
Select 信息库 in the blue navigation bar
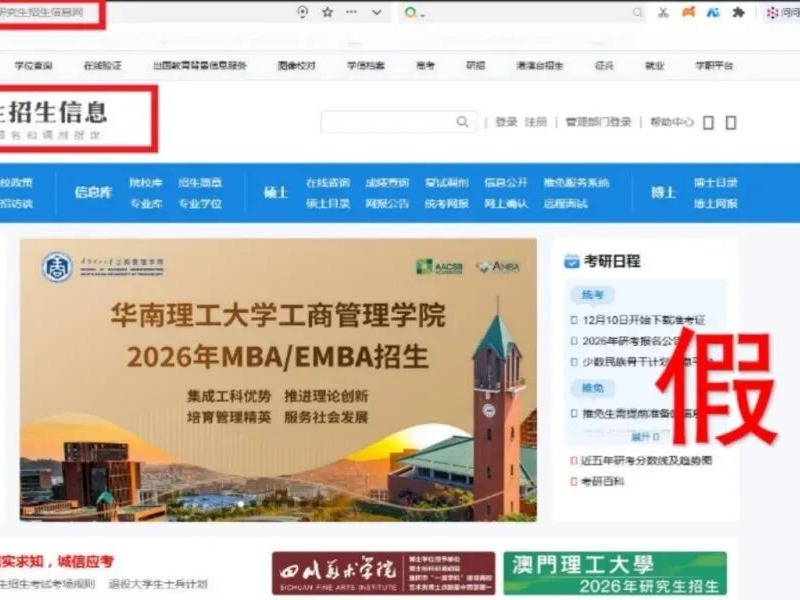click(93, 192)
